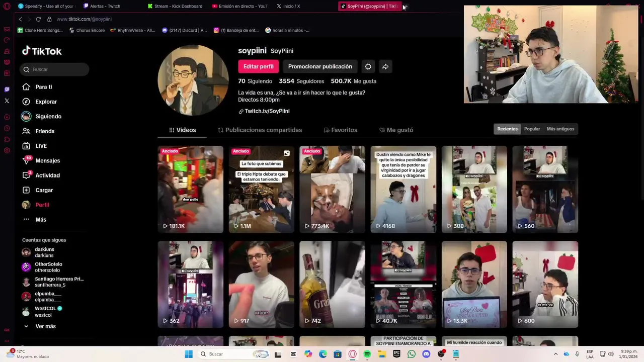This screenshot has height=362, width=644.
Task: Sort videos by Popular
Action: pyautogui.click(x=532, y=129)
